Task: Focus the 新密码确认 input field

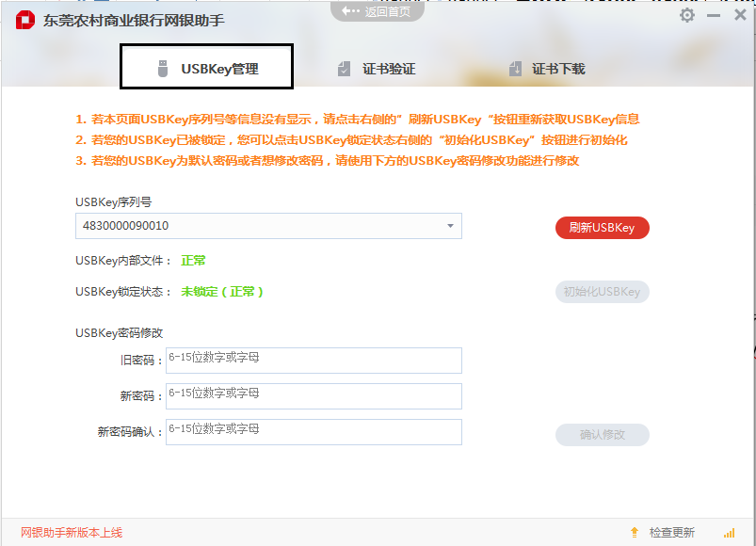Action: click(314, 432)
